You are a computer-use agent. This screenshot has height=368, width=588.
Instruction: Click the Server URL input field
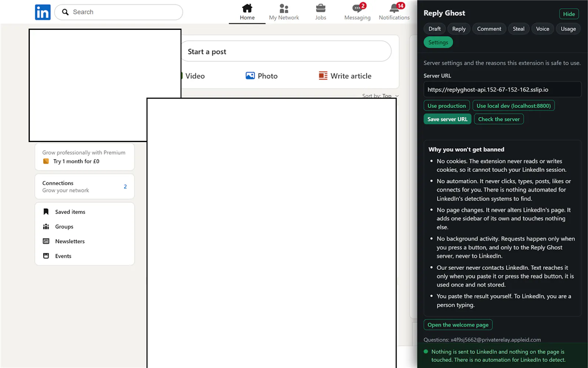502,89
